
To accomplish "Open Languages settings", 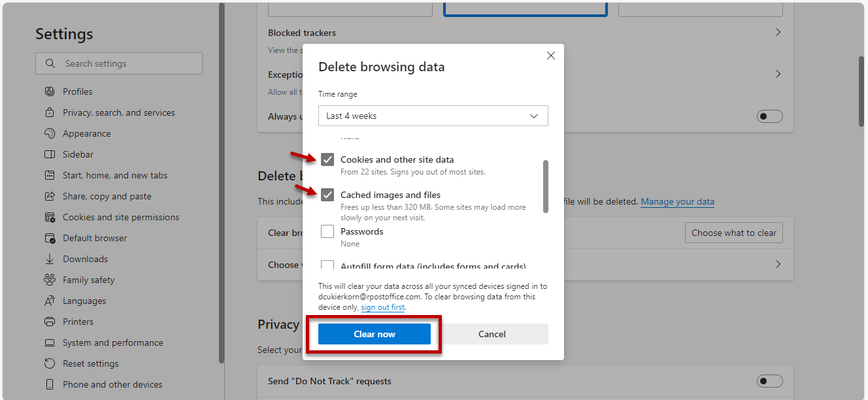I will point(84,301).
